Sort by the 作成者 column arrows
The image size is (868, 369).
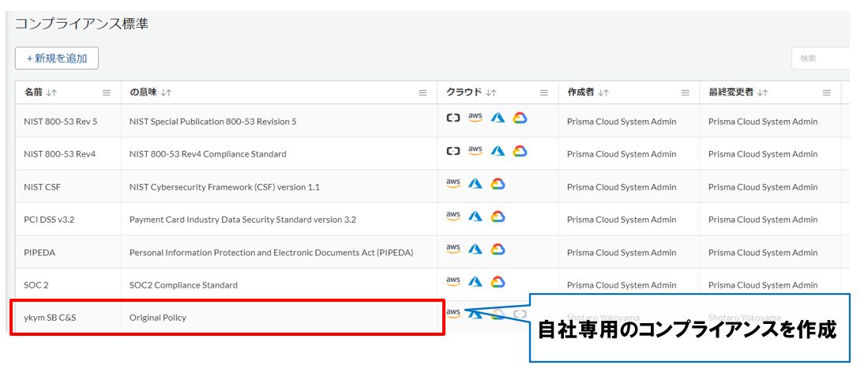click(x=604, y=93)
